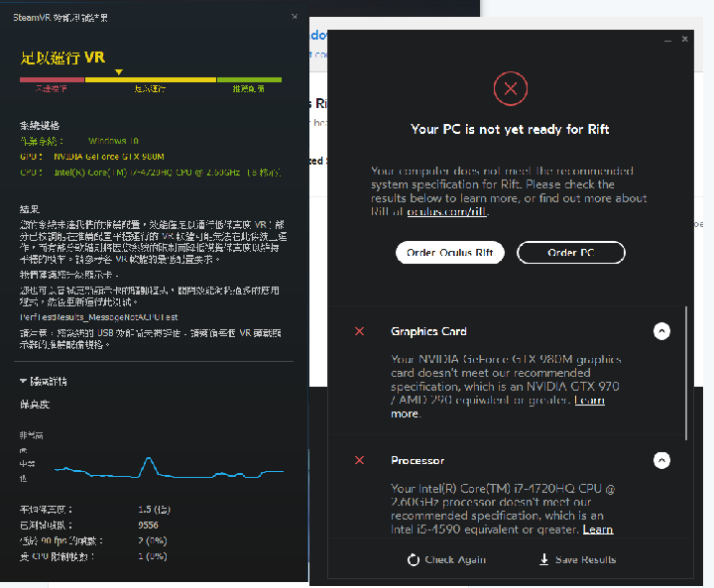This screenshot has height=588, width=714.
Task: Click the Oculus results list scrollbar
Action: tap(686, 373)
